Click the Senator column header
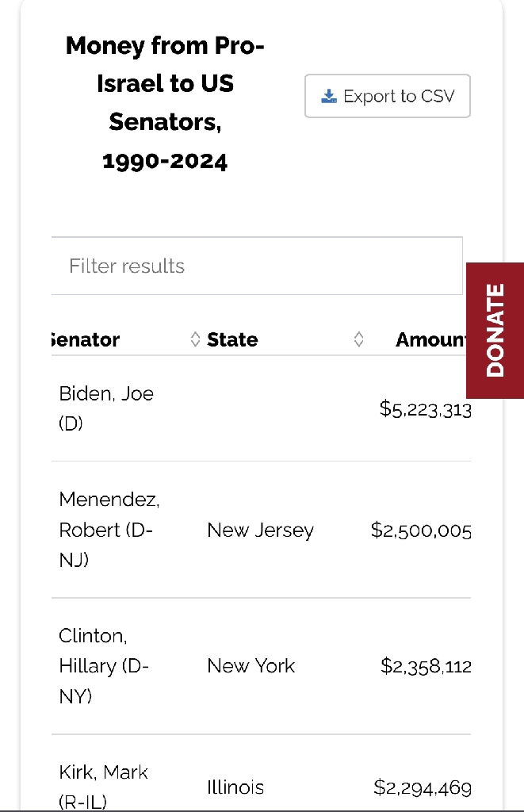 (x=86, y=339)
